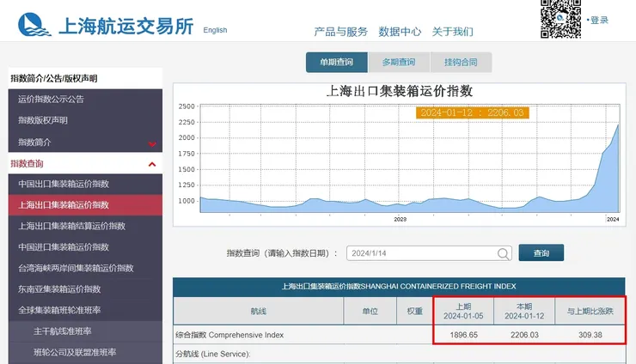Viewport: 636px width, 364px height.
Task: Click the magnifier icon in date field
Action: (503, 254)
